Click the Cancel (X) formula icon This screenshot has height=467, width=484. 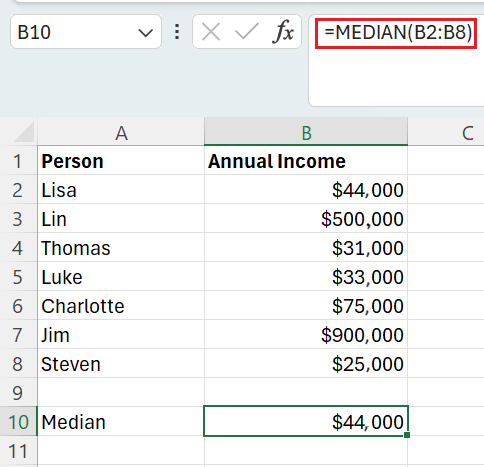(211, 32)
